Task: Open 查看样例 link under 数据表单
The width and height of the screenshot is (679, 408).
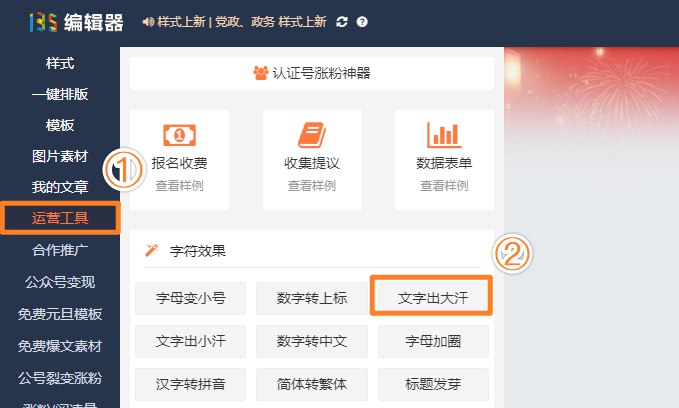Action: [444, 186]
